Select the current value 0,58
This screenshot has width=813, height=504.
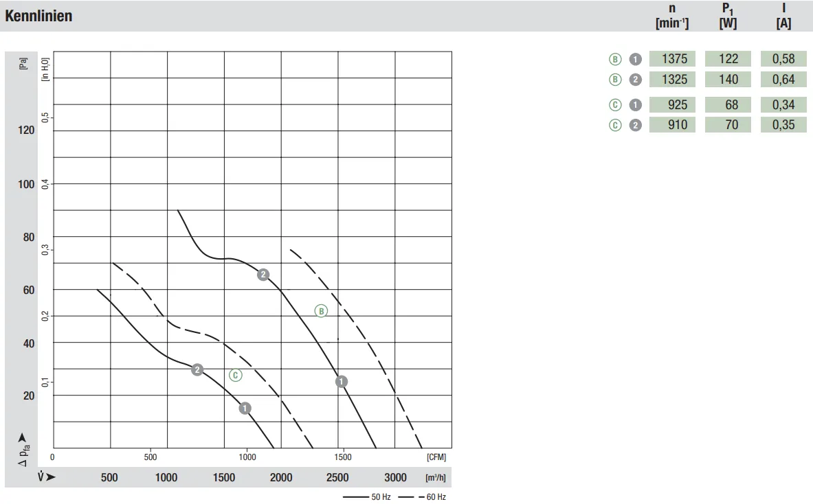coord(783,58)
